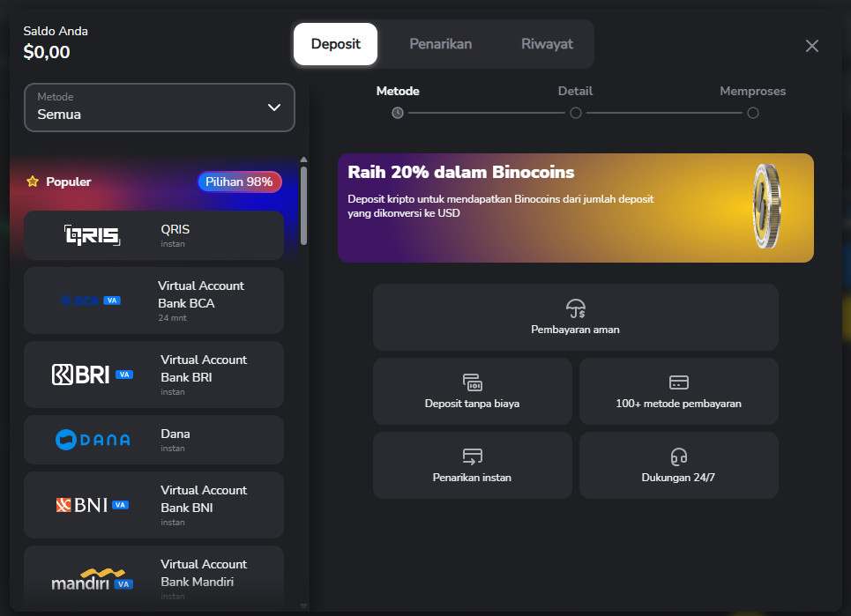Click the Penarikan instan icon
Screen dimensions: 851x616
tap(472, 456)
